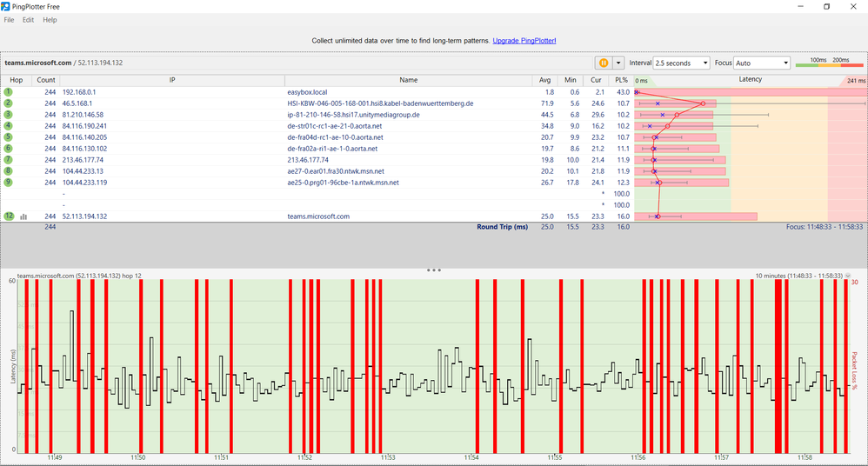Viewport: 868px width, 466px height.
Task: Open the File menu
Action: (x=9, y=20)
